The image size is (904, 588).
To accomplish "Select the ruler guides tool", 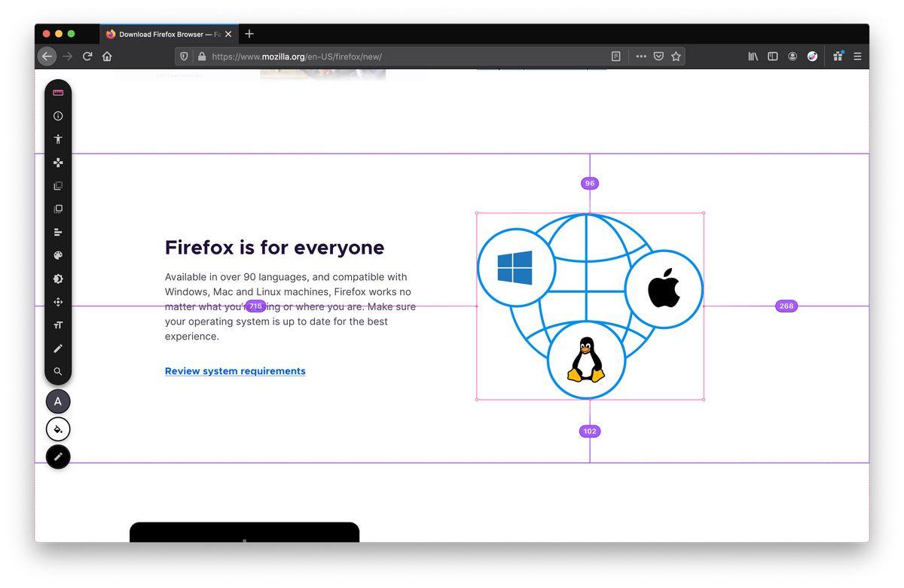I will (x=58, y=93).
